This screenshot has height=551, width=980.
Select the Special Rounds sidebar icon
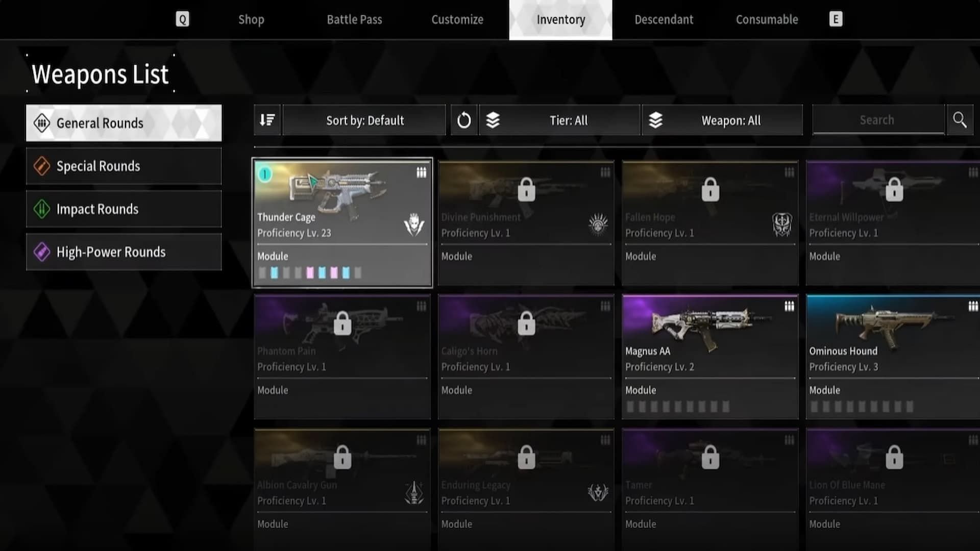click(x=42, y=166)
